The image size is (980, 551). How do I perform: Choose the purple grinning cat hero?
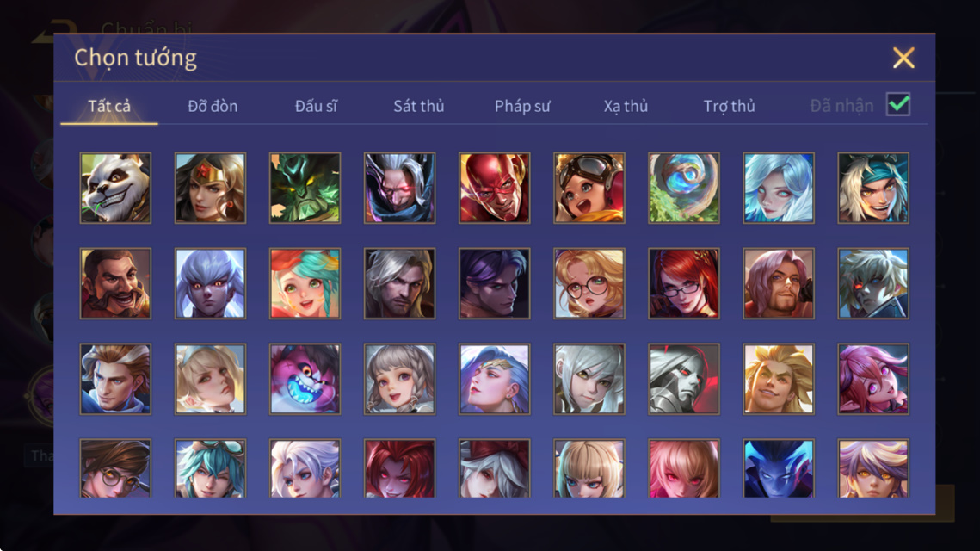coord(305,379)
